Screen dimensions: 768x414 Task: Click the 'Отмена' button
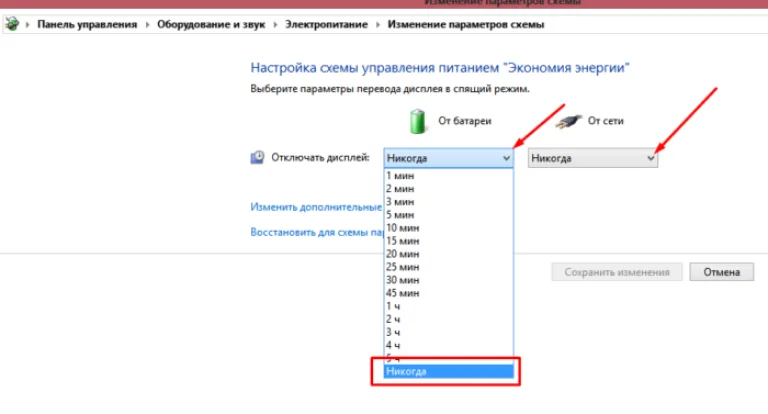pyautogui.click(x=721, y=272)
